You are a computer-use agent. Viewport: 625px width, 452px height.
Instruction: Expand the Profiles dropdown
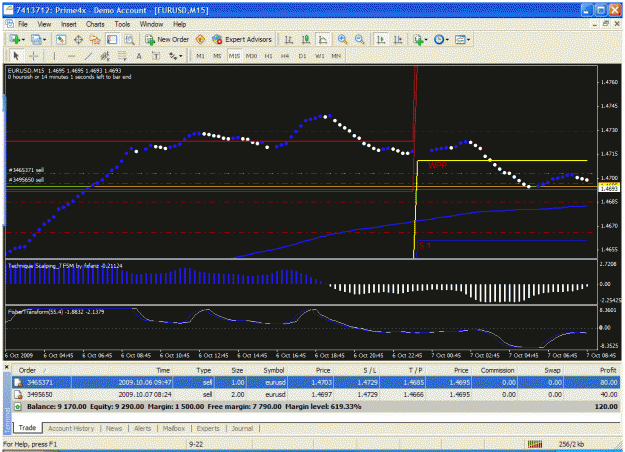44,40
